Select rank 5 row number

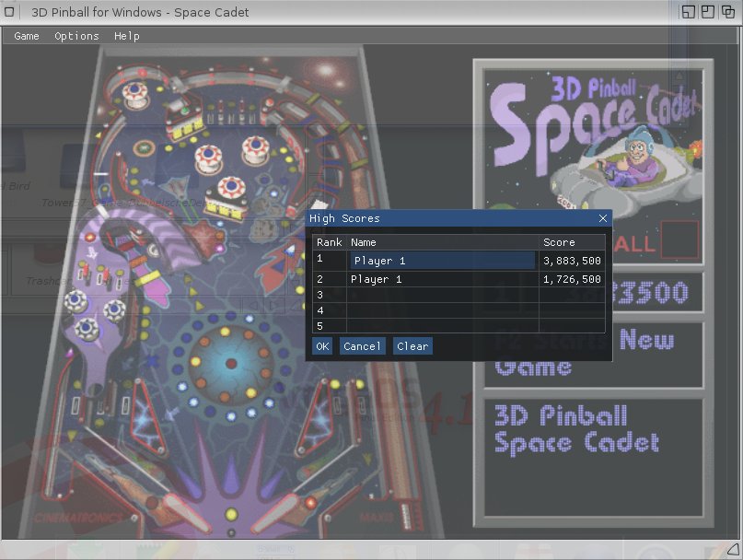[319, 326]
